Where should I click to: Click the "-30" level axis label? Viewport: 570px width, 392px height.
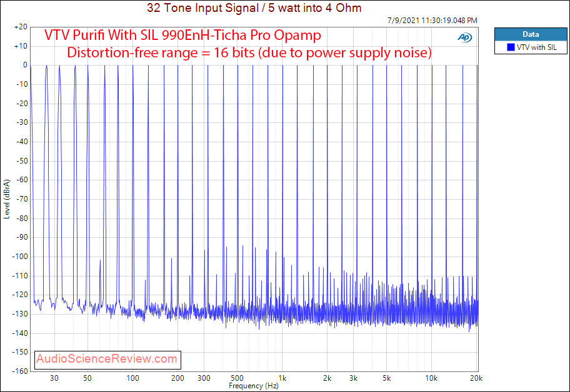coord(22,123)
